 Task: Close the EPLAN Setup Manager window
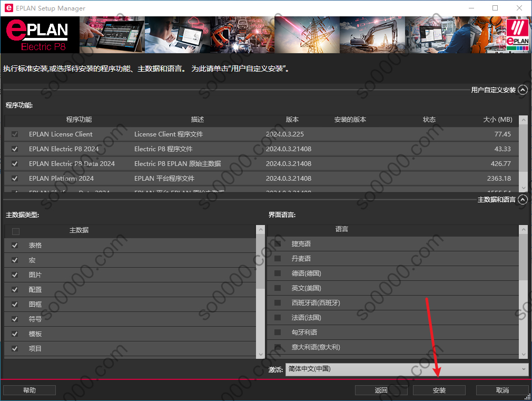(519, 8)
